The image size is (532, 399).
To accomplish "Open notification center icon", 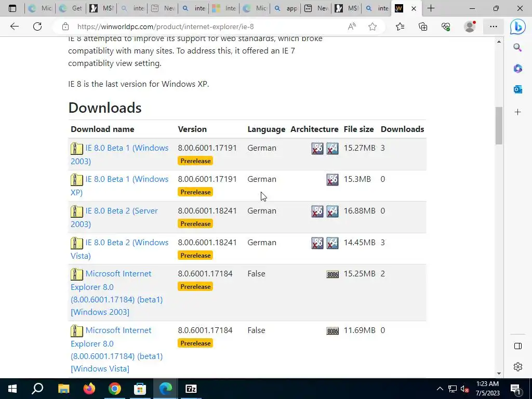I will point(516,389).
